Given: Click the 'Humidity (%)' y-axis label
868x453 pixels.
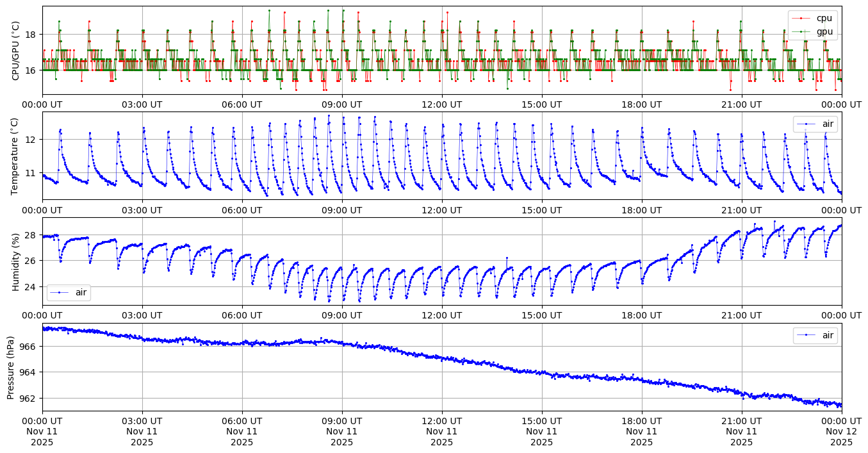Looking at the screenshot, I should pos(16,261).
